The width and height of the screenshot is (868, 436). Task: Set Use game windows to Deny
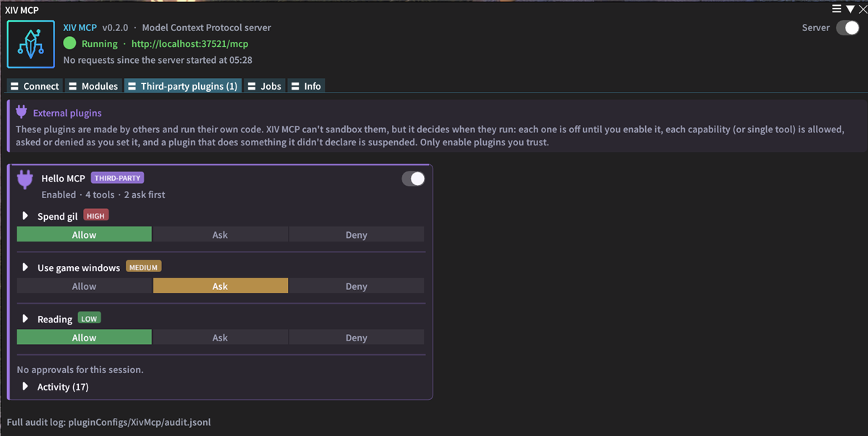point(357,286)
